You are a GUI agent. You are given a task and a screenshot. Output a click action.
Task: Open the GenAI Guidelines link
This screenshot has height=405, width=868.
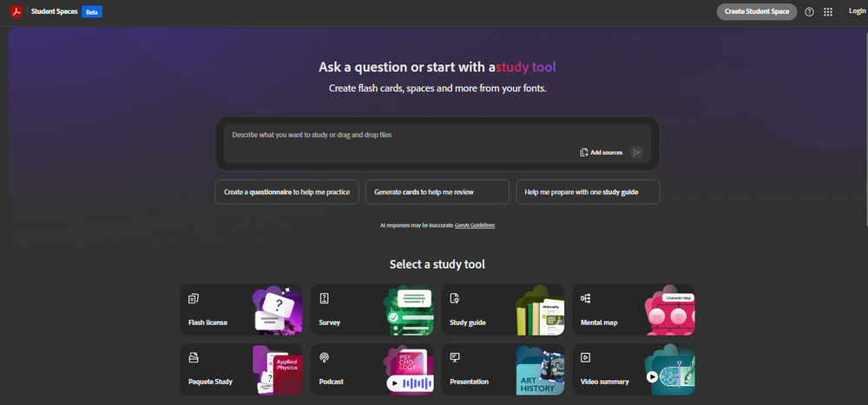[475, 225]
